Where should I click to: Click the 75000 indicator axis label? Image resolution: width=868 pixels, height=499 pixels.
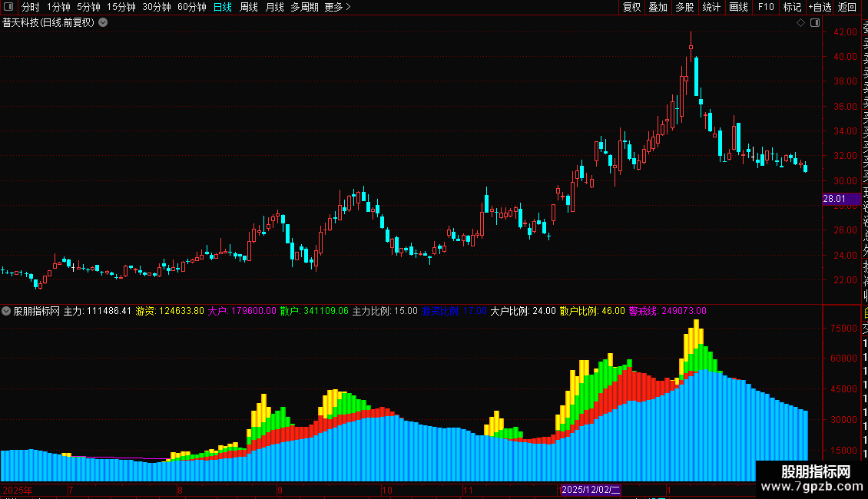843,328
